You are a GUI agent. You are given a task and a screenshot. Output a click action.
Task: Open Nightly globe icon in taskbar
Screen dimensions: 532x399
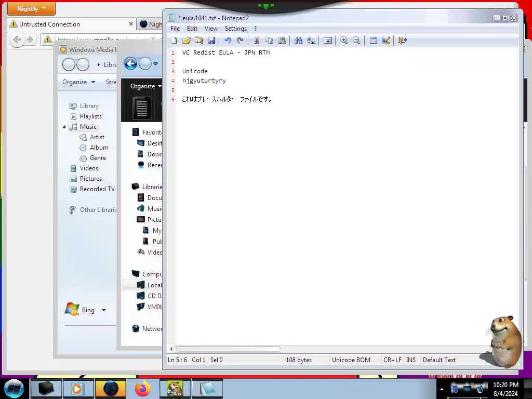pos(111,389)
